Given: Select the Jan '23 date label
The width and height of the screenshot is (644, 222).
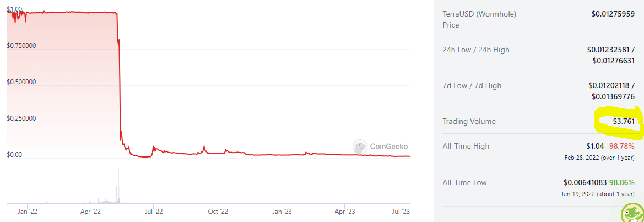Looking at the screenshot, I should click(282, 210).
